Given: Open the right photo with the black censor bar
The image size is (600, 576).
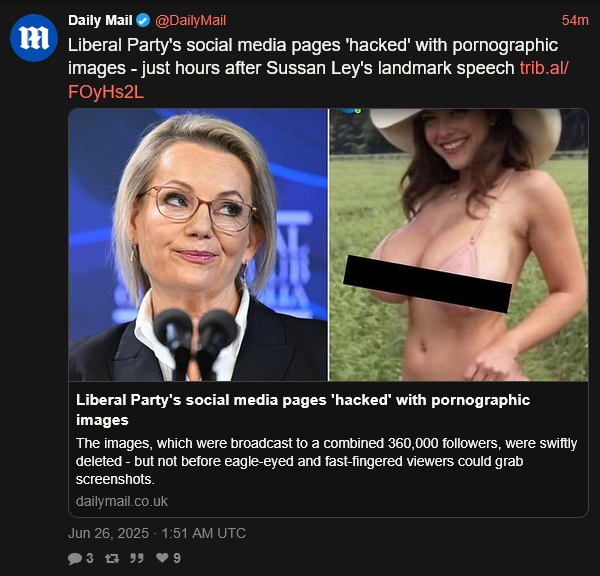Looking at the screenshot, I should point(459,245).
